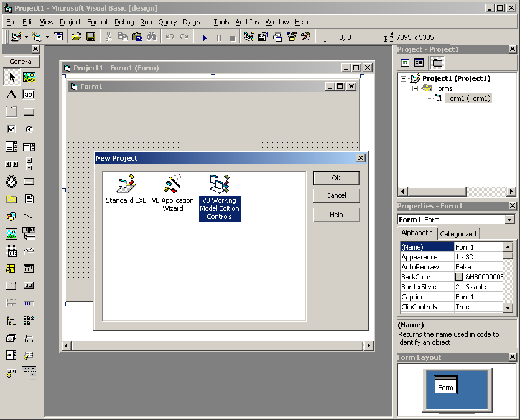The height and width of the screenshot is (420, 520).
Task: Select the AutoRedraw property row
Action: point(452,267)
